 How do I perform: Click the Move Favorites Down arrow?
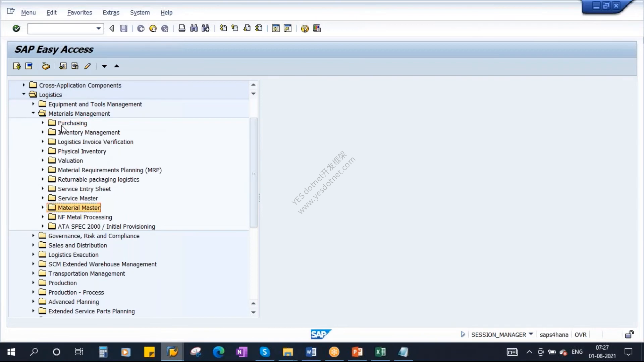(104, 66)
